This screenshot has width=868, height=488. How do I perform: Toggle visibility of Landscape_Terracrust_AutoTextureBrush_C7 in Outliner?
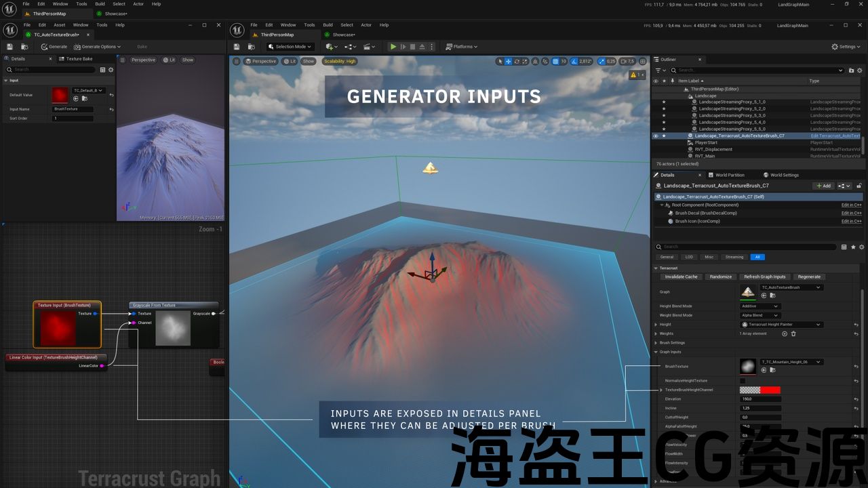coord(655,136)
